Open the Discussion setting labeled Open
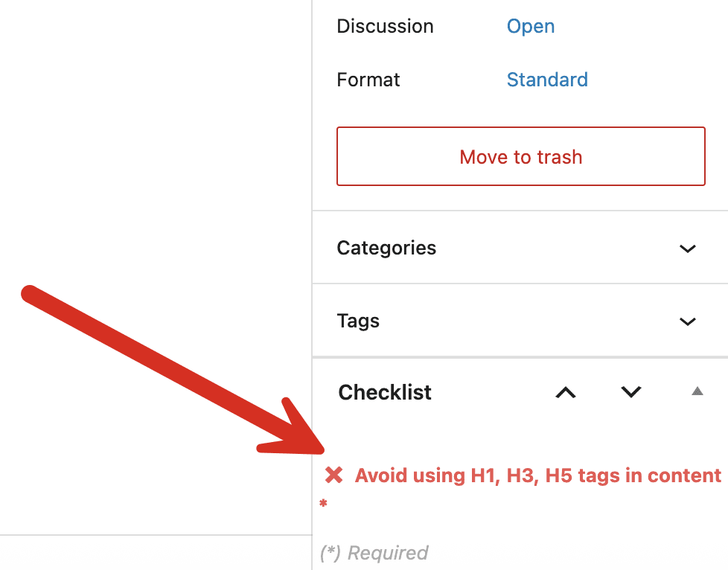This screenshot has width=728, height=570. 530,26
